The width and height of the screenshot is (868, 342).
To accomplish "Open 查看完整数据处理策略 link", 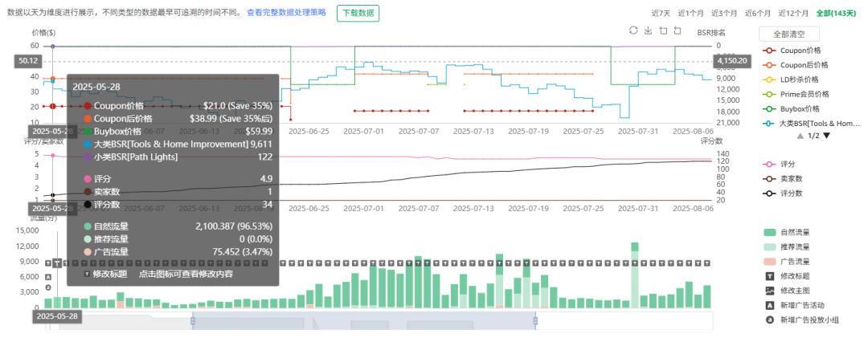I will pyautogui.click(x=286, y=13).
